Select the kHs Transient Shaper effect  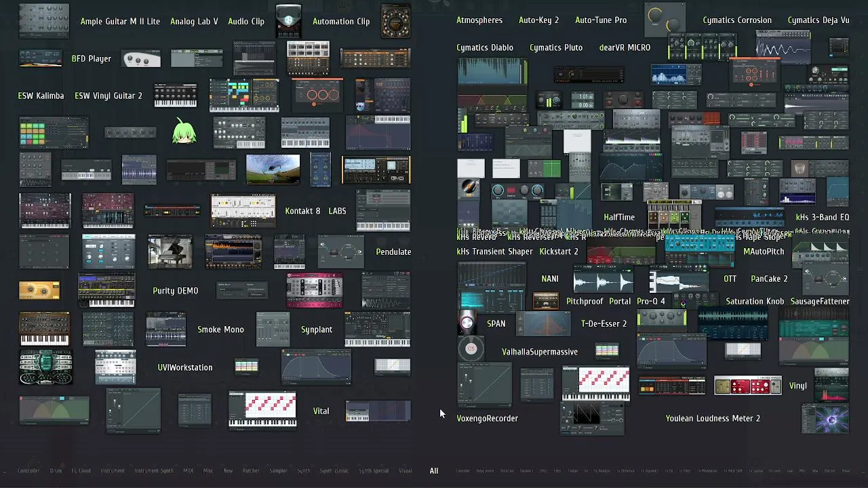coord(495,251)
